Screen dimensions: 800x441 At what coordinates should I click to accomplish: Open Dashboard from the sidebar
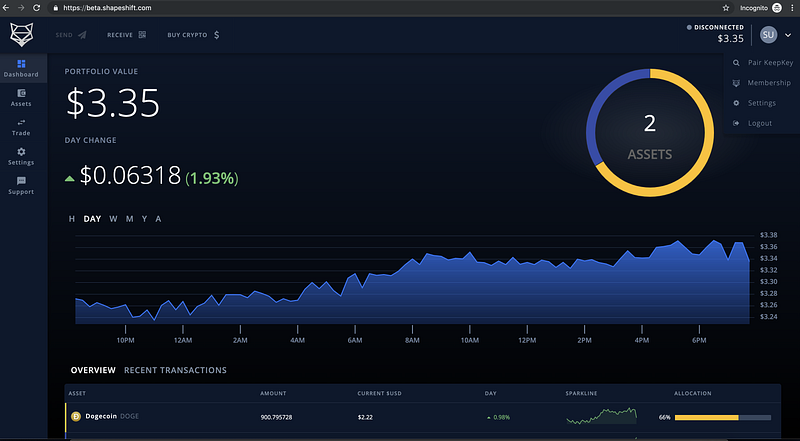click(x=21, y=68)
